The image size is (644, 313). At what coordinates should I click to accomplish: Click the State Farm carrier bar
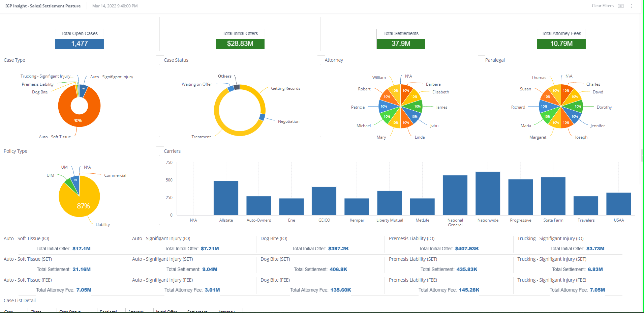click(x=553, y=196)
